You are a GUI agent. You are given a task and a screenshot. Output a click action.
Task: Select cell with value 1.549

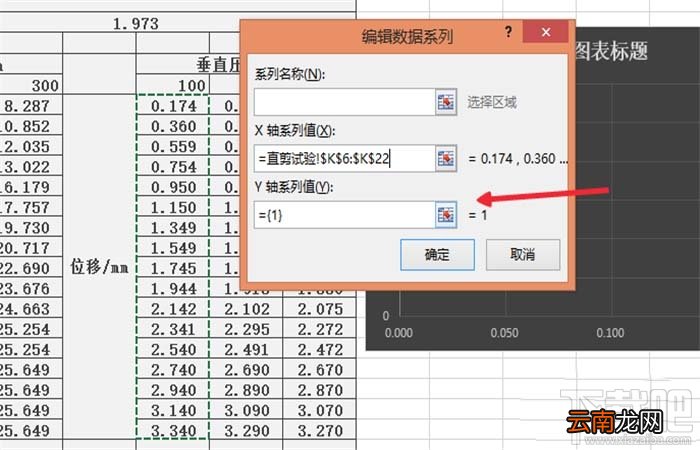[x=173, y=248]
